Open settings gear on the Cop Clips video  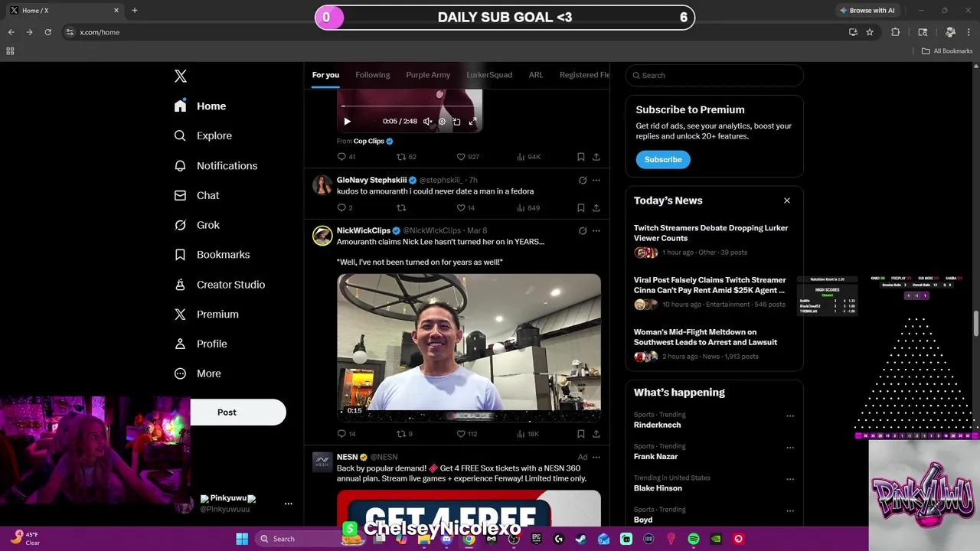coord(442,121)
